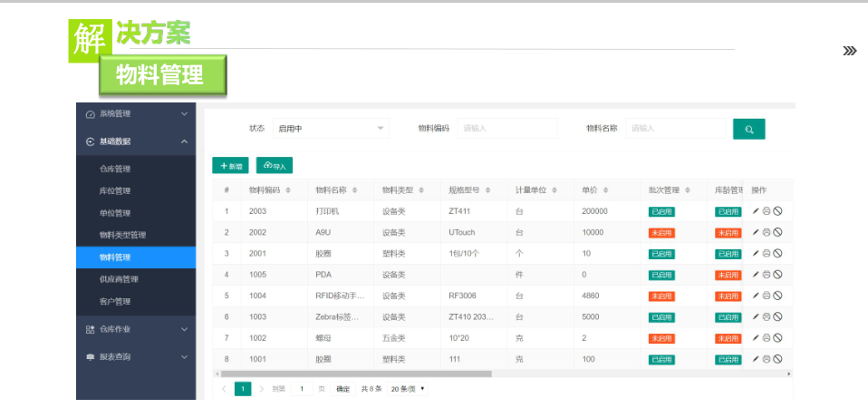Sort by 计量单位 column
Viewport: 868px width, 408px height.
coord(555,189)
